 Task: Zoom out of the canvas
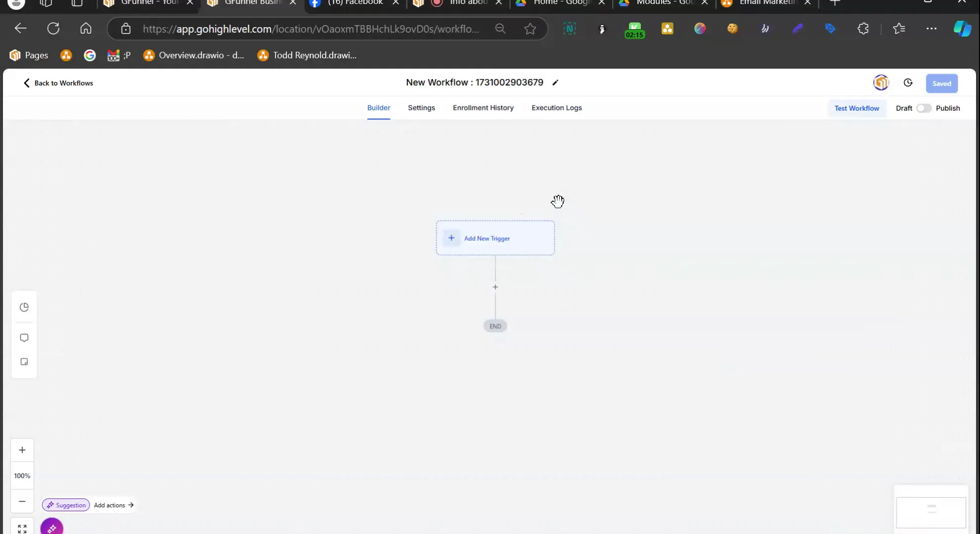point(22,501)
